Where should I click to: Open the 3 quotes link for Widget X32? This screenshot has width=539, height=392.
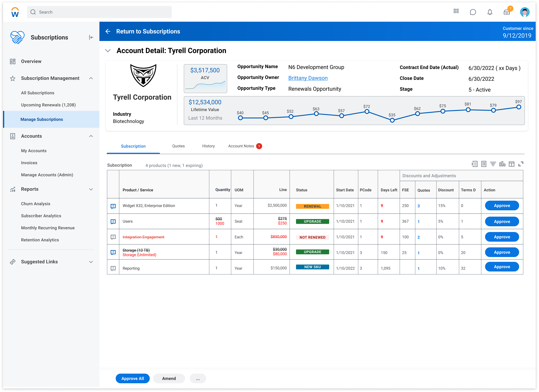pos(418,206)
